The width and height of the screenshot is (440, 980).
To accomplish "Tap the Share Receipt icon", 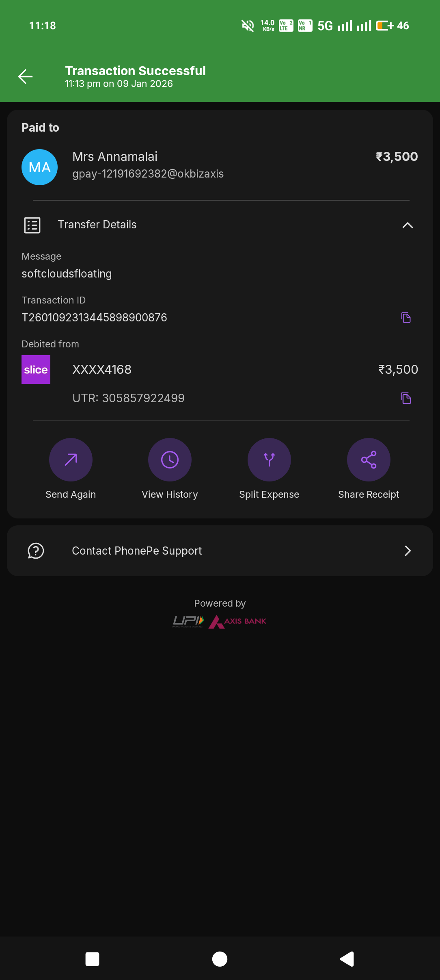I will tap(369, 460).
